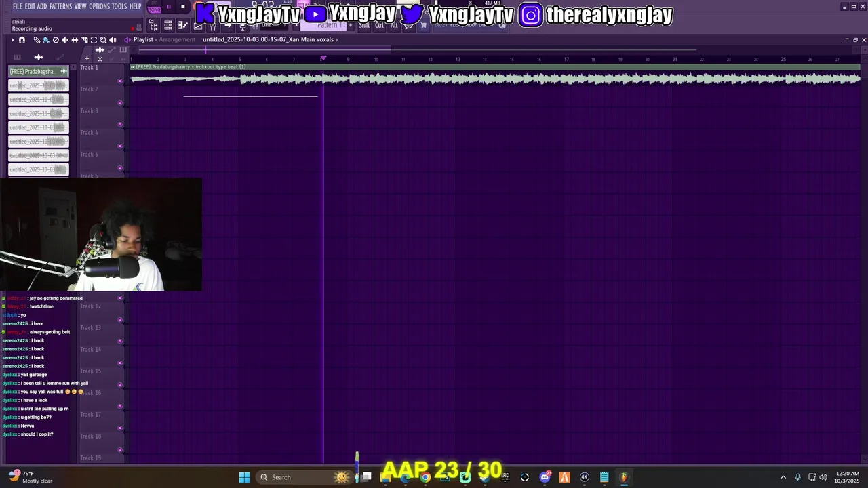
Task: Select the Slice tool
Action: (x=84, y=40)
